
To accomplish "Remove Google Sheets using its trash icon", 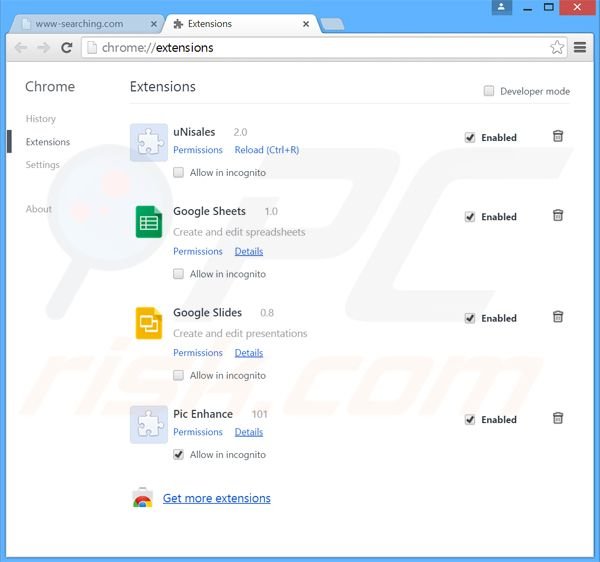I will (558, 216).
